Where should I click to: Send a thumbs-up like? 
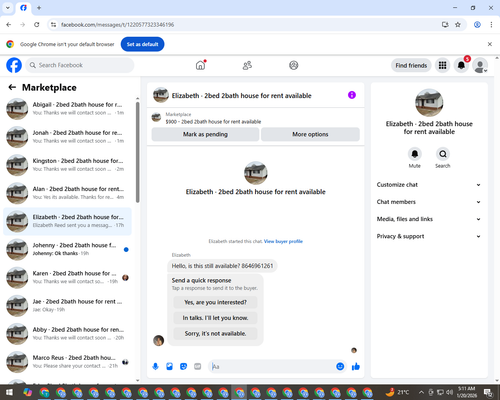(x=356, y=367)
